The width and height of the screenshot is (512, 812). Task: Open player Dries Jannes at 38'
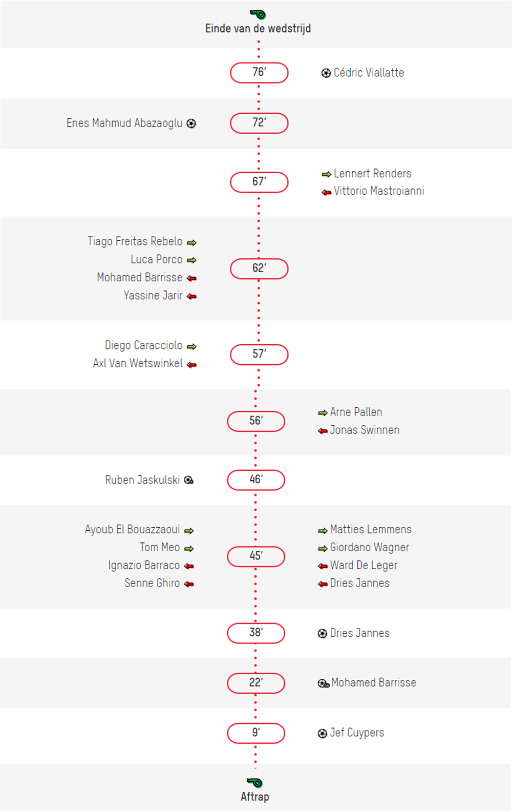360,633
